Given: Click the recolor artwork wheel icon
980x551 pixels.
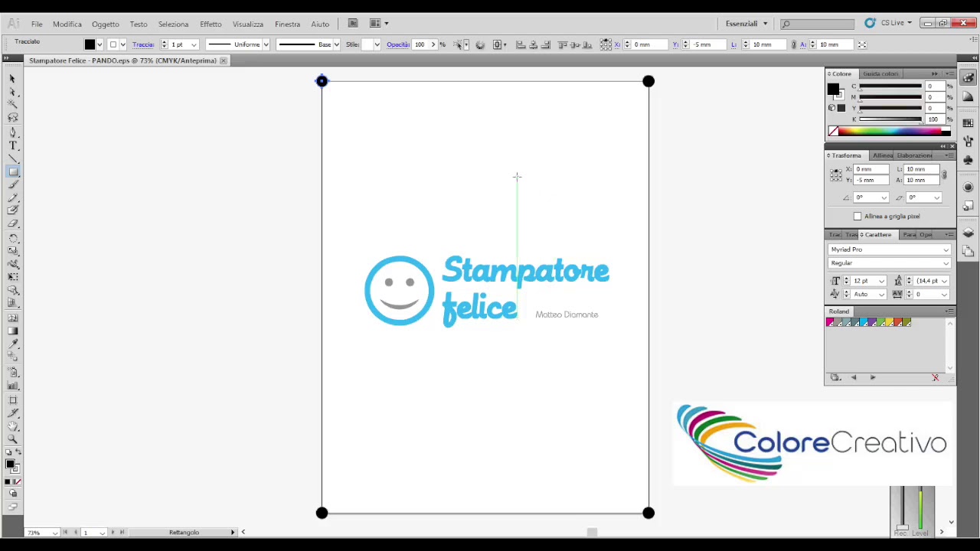Looking at the screenshot, I should pyautogui.click(x=480, y=45).
